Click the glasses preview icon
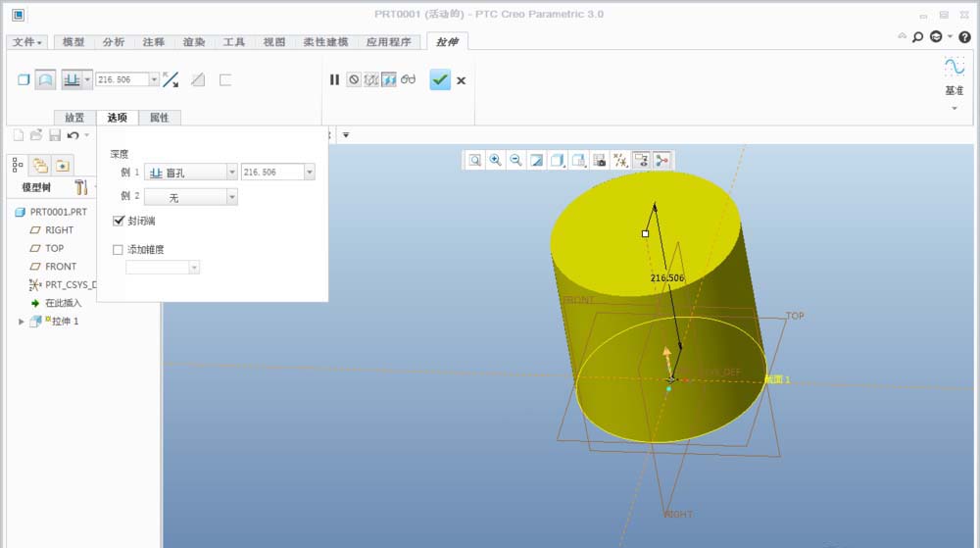980x548 pixels. (409, 79)
